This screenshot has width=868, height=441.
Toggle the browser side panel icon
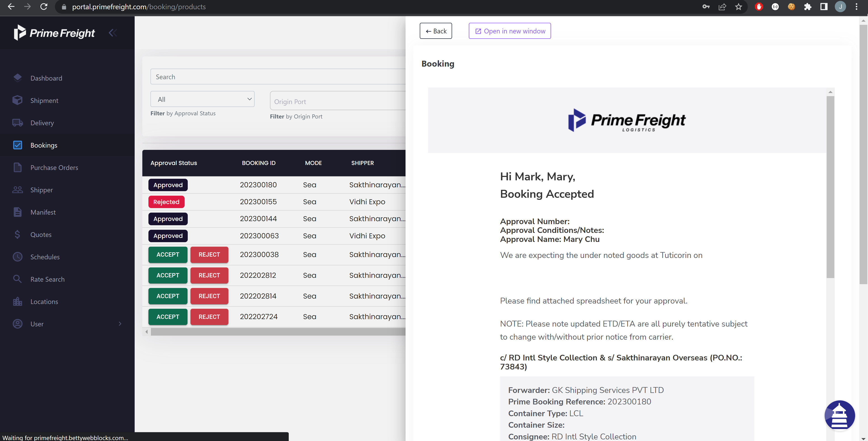[x=824, y=7]
